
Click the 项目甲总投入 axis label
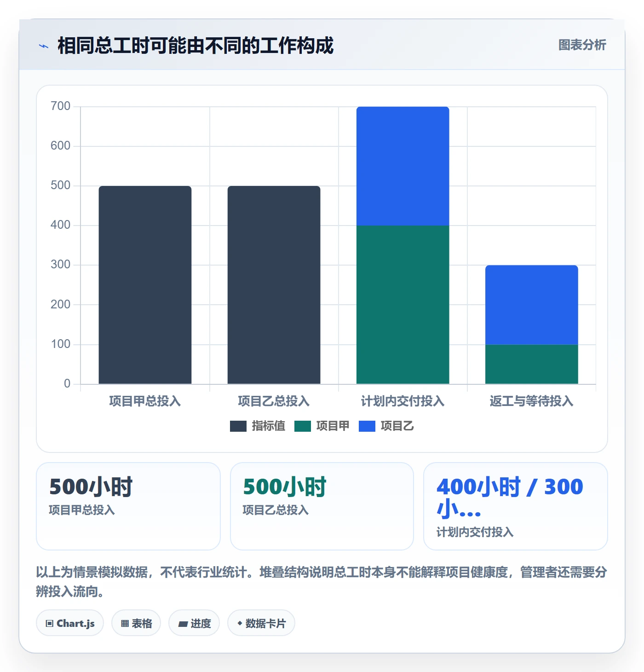[145, 401]
